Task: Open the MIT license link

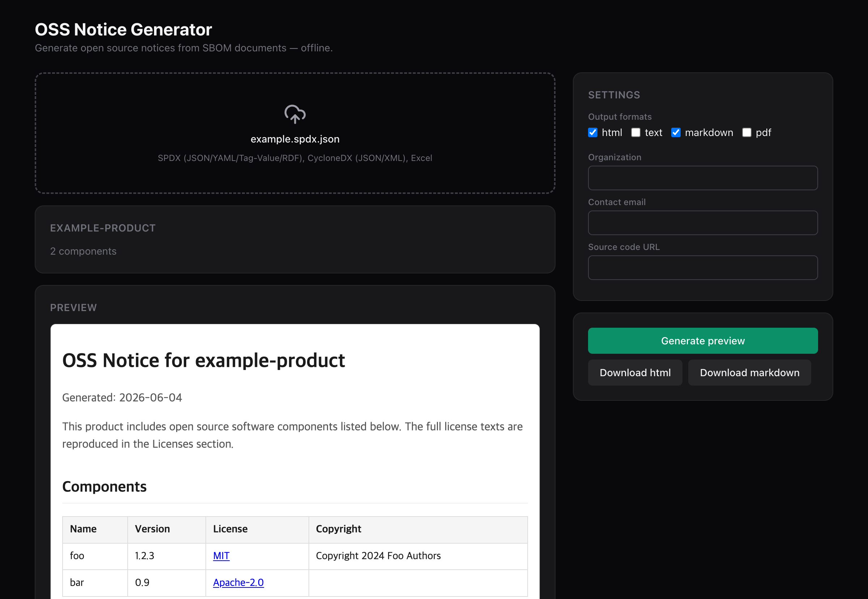Action: point(221,556)
